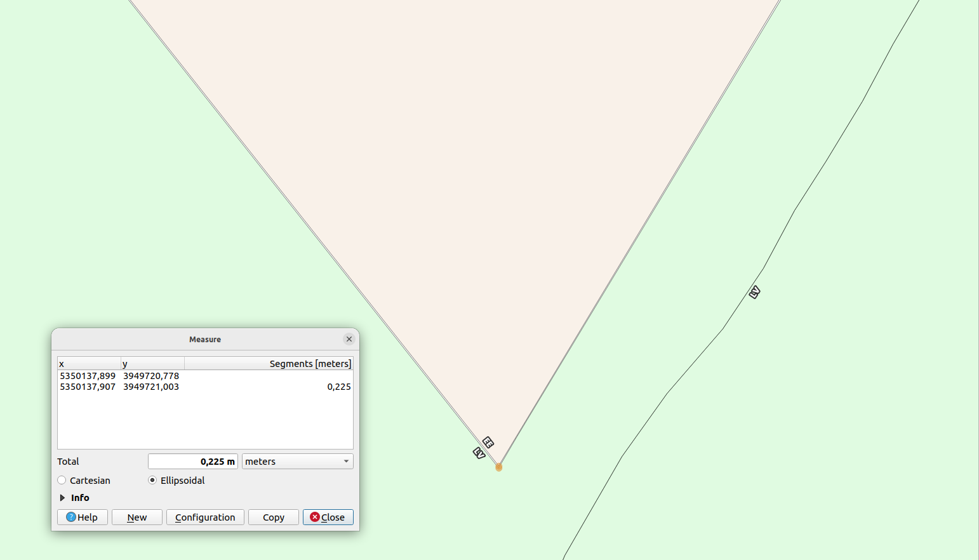Dismiss Measure dialog via title bar X

point(349,339)
